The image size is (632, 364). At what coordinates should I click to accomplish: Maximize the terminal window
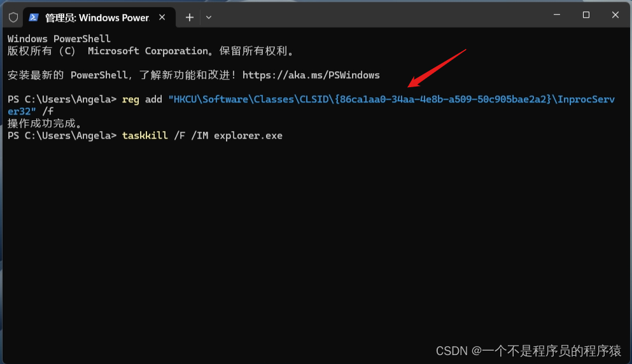coord(586,15)
